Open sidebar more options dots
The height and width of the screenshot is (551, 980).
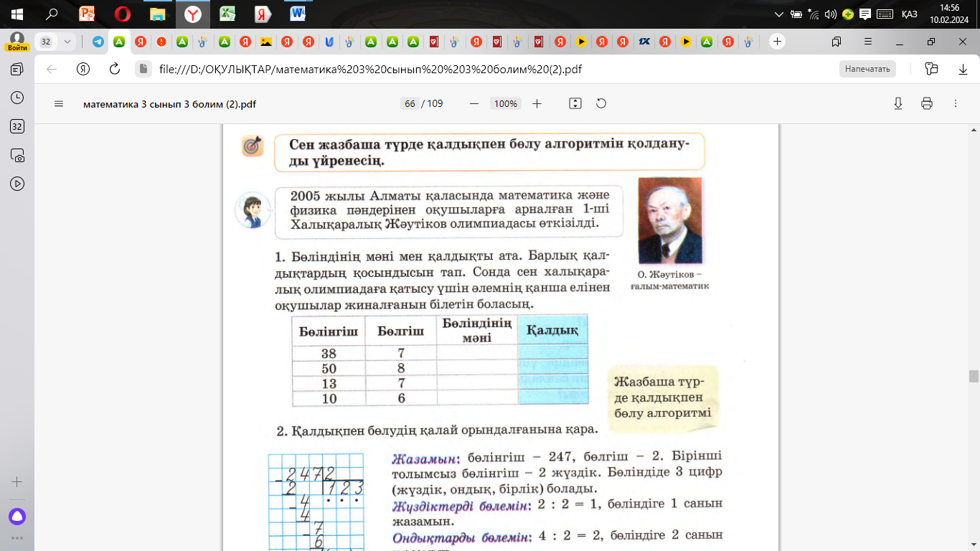tap(17, 537)
